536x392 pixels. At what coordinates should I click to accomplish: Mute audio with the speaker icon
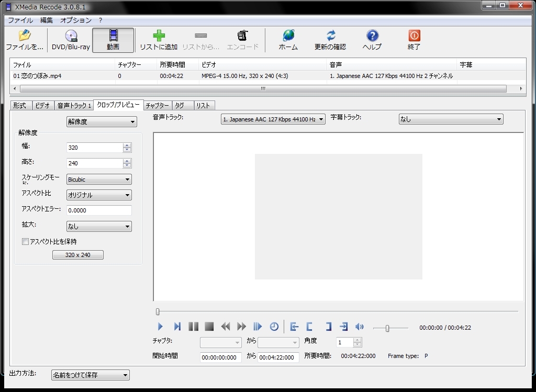(x=359, y=327)
